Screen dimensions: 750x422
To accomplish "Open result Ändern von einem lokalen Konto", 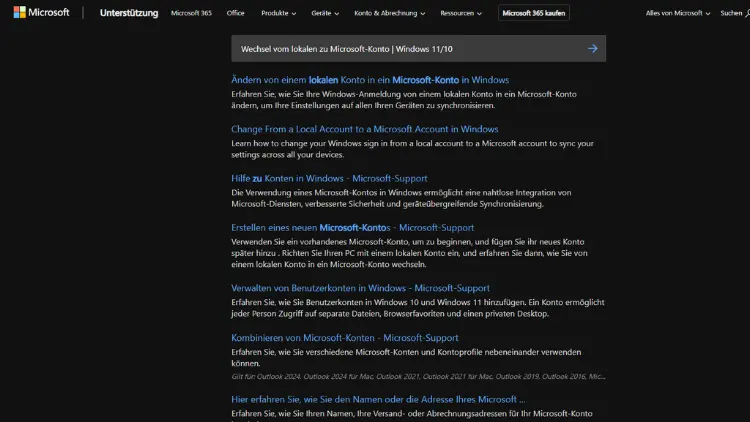I will point(370,80).
